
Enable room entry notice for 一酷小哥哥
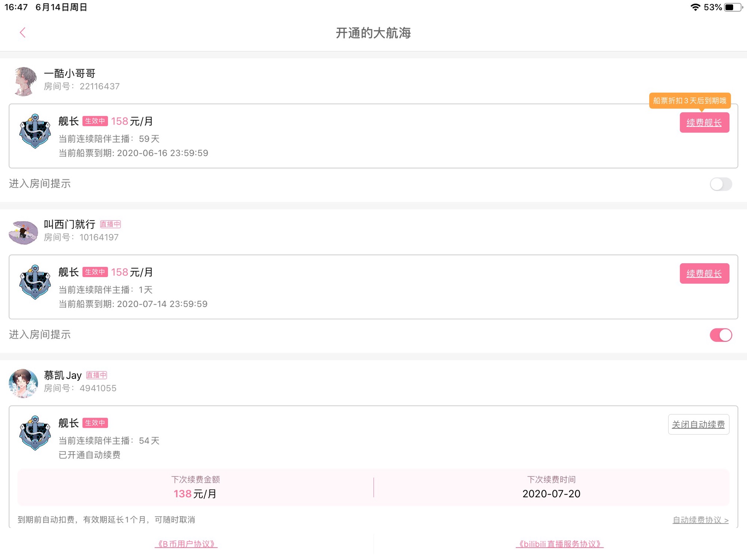[x=720, y=184]
